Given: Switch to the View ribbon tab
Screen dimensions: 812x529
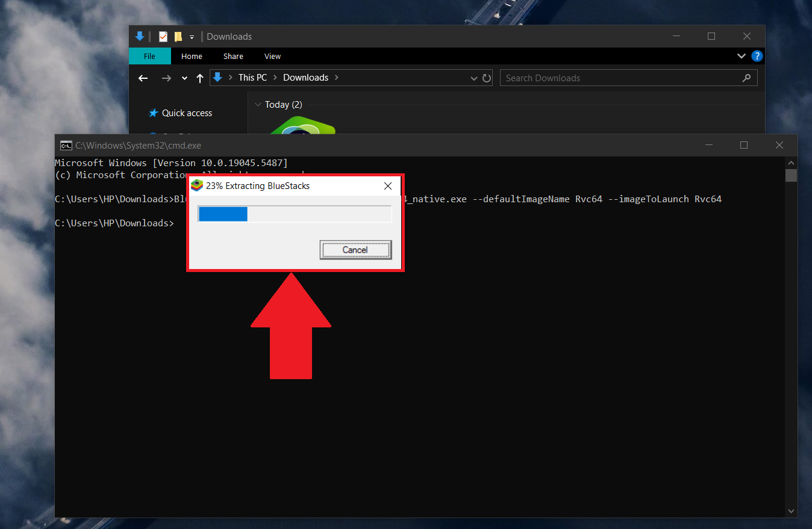Looking at the screenshot, I should point(272,55).
